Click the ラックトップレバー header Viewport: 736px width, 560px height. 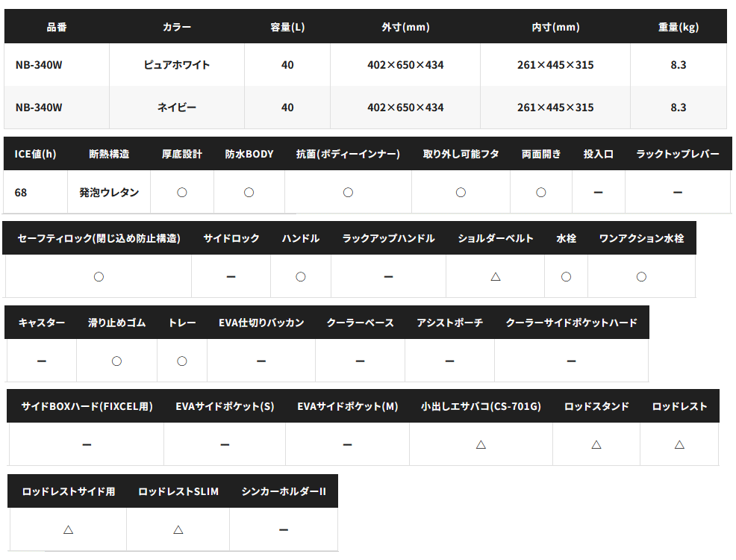click(677, 154)
